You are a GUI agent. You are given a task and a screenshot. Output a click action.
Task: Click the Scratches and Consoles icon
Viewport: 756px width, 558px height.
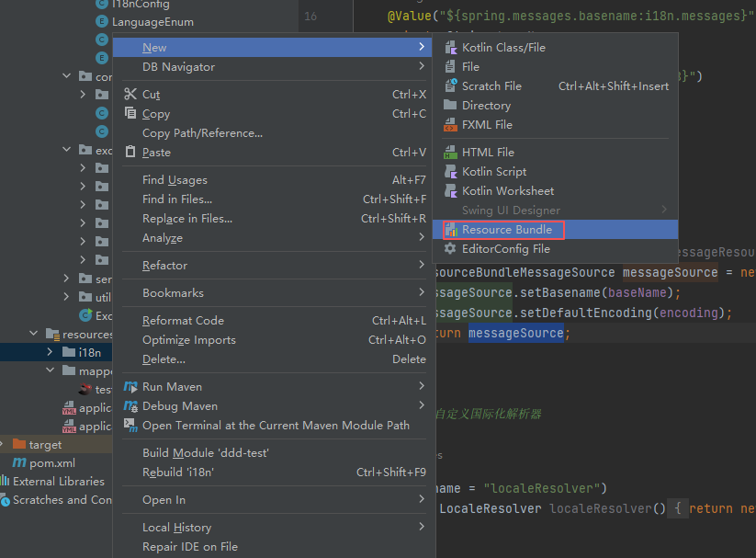[6, 501]
